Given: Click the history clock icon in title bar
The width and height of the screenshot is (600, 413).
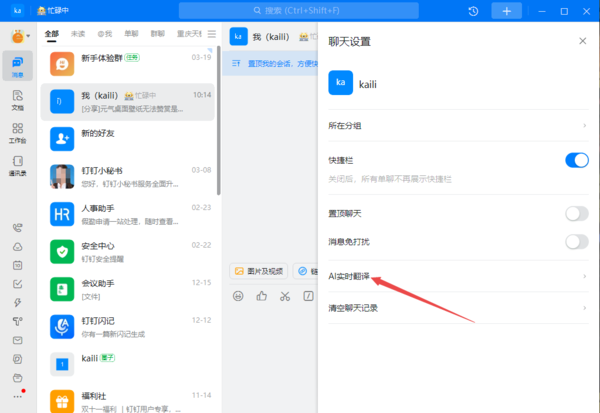Looking at the screenshot, I should click(x=473, y=10).
